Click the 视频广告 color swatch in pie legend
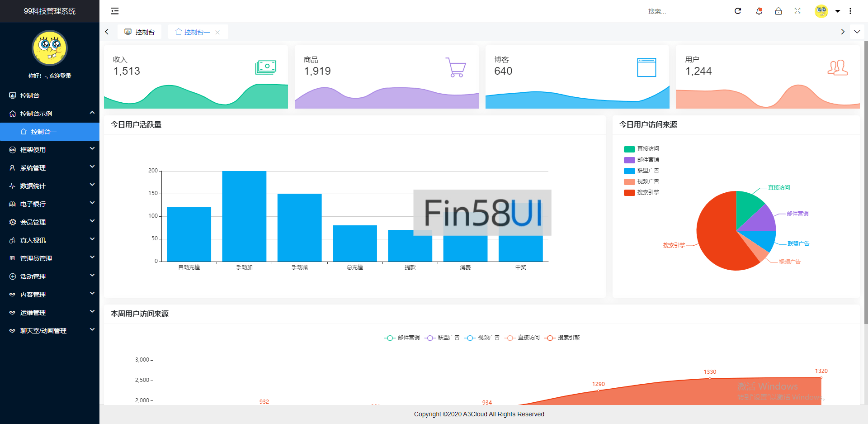868x424 pixels. [x=629, y=181]
